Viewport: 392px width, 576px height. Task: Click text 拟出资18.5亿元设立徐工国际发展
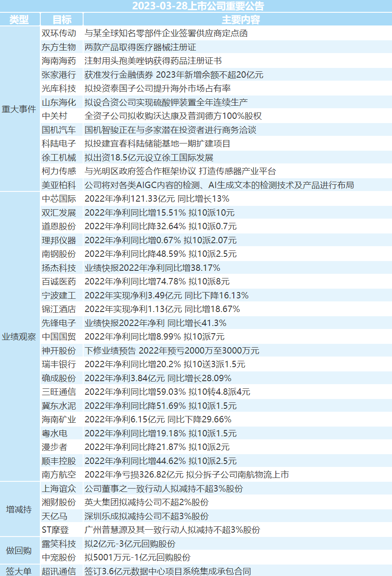(x=149, y=157)
